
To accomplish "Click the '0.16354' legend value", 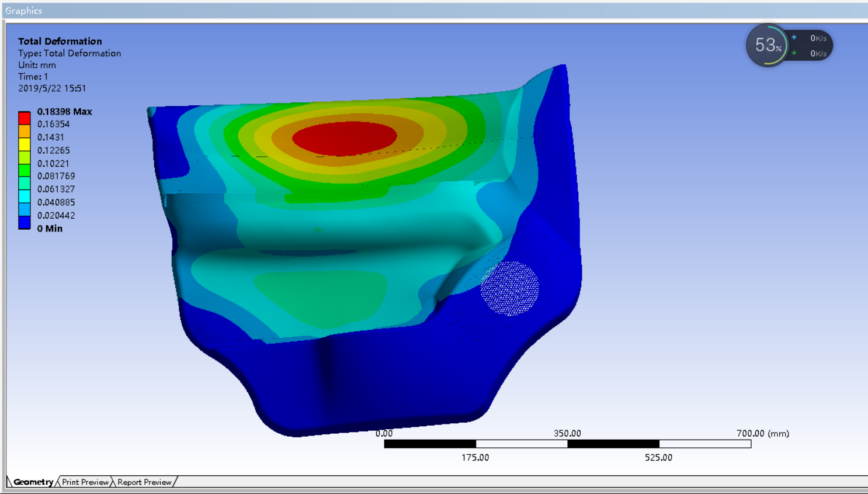I will (53, 125).
